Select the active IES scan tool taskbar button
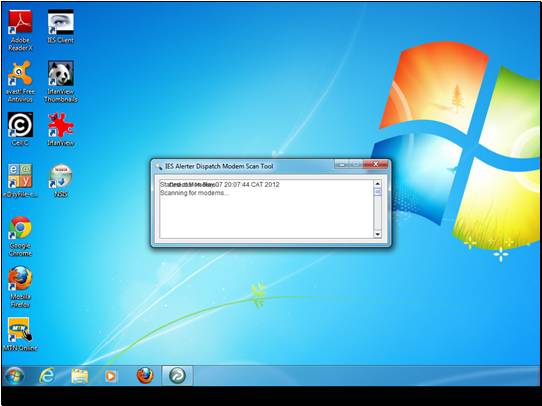Image resolution: width=542 pixels, height=406 pixels. pos(177,376)
